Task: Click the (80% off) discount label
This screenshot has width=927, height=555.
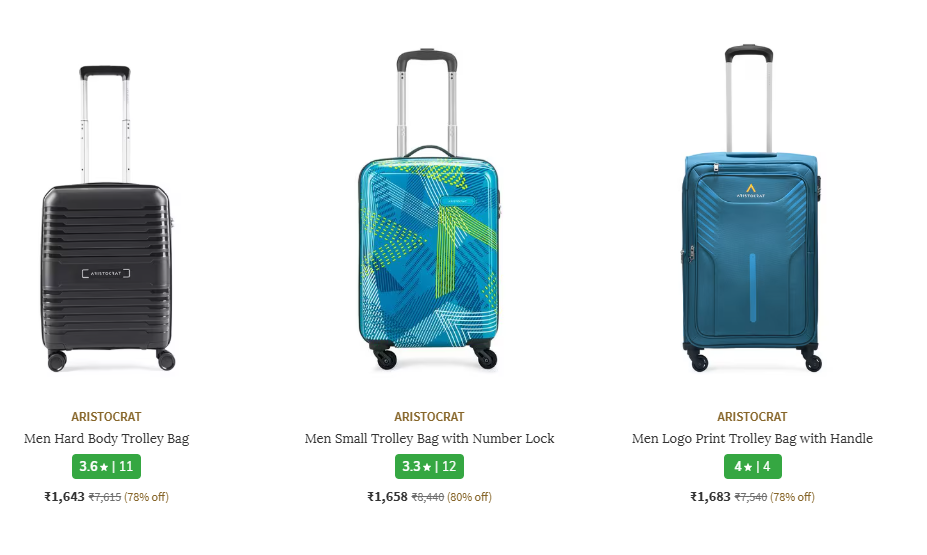Action: (x=469, y=497)
